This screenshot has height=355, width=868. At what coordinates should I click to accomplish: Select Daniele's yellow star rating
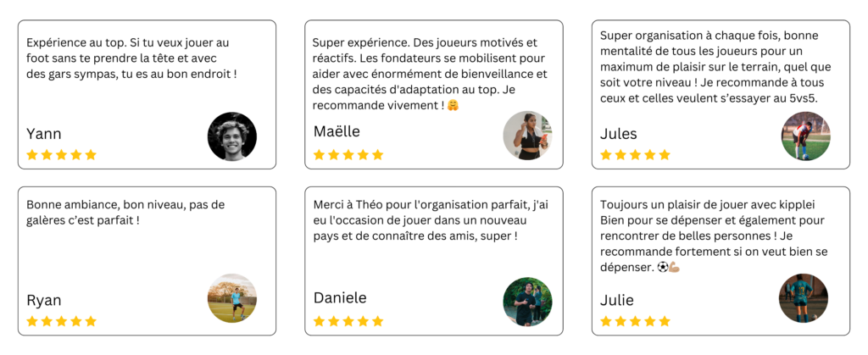point(348,321)
